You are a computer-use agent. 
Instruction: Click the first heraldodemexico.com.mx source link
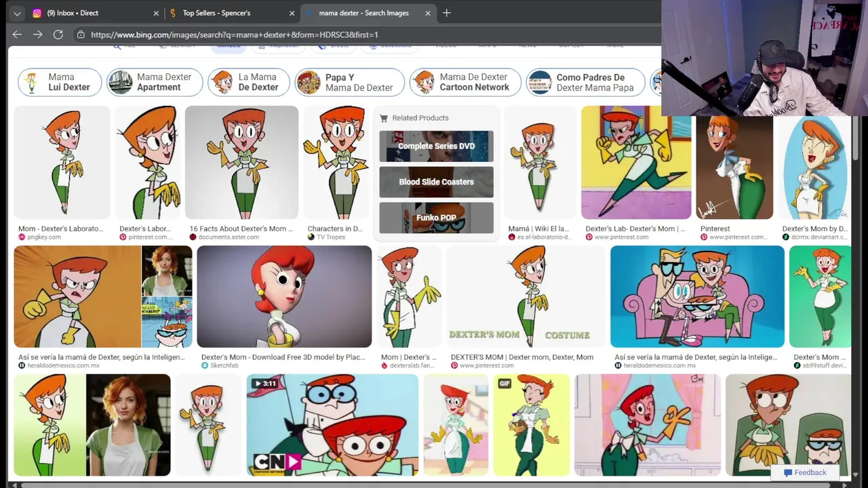(x=63, y=365)
